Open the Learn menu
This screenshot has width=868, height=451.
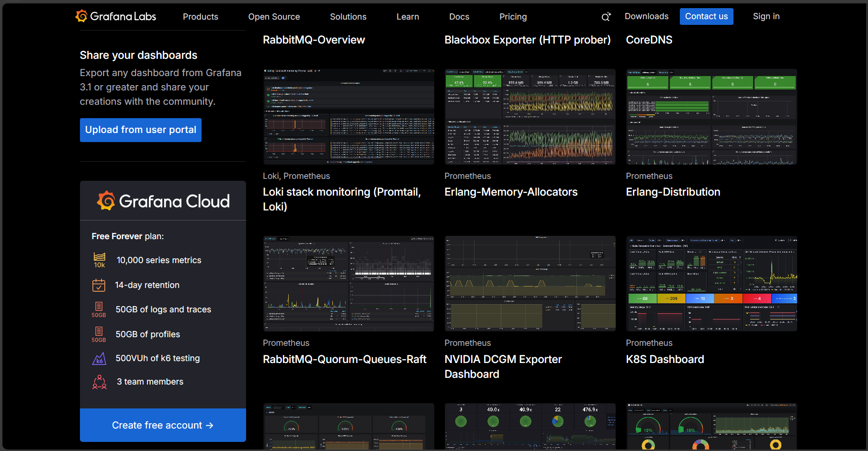click(408, 17)
